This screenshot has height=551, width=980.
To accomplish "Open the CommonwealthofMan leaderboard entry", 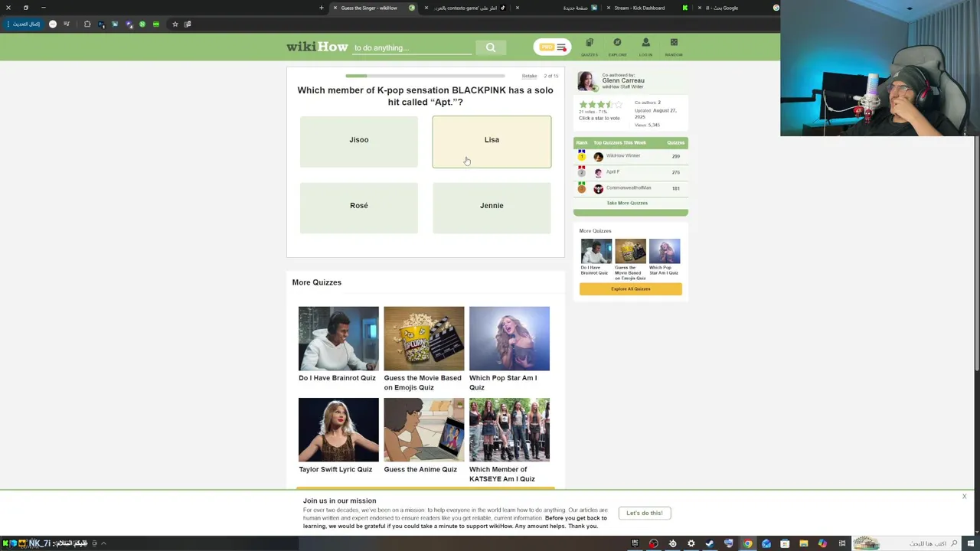I will point(631,188).
